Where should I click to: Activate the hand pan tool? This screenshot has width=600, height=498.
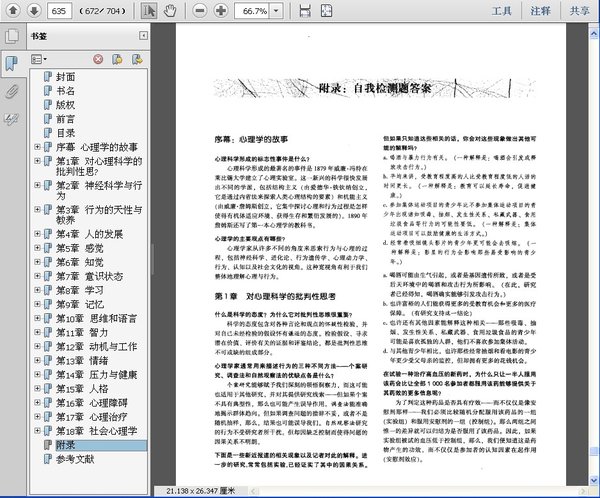click(x=170, y=11)
